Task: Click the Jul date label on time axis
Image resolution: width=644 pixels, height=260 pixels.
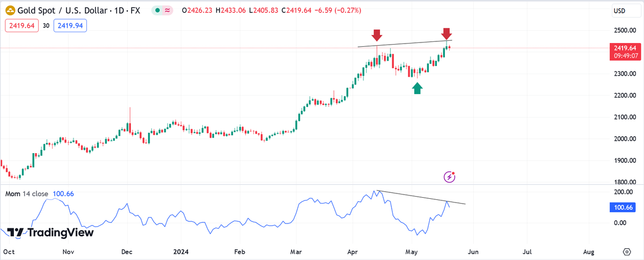Action: 528,251
